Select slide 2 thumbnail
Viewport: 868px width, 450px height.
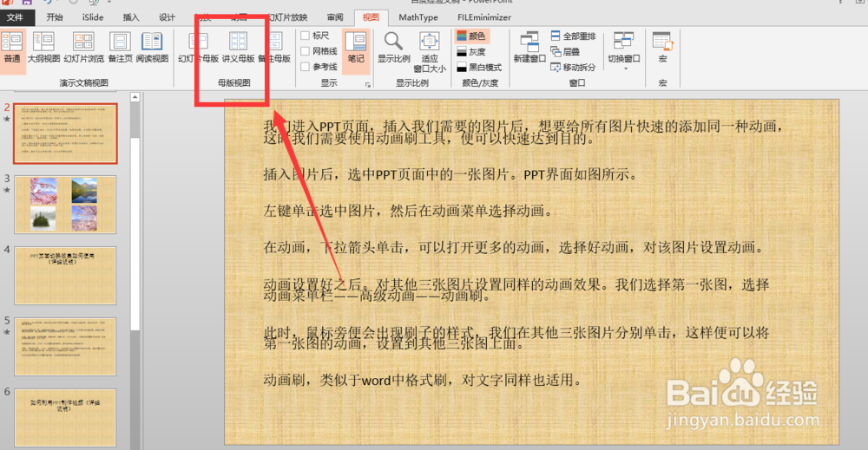[x=65, y=134]
